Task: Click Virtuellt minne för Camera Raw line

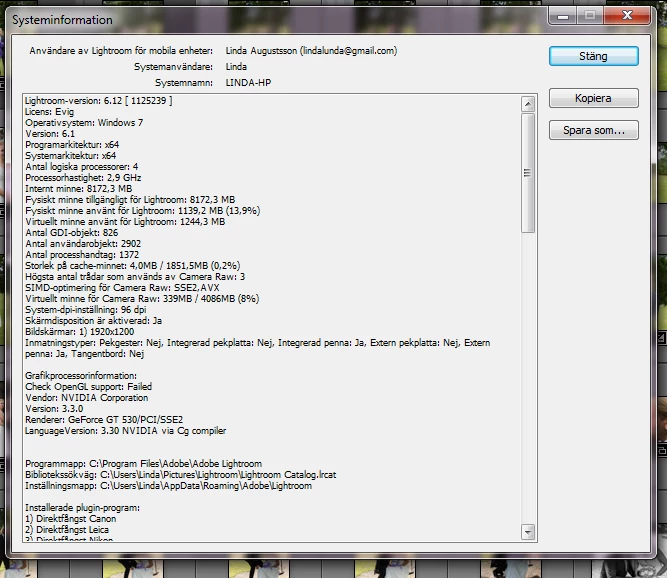Action: (142, 299)
